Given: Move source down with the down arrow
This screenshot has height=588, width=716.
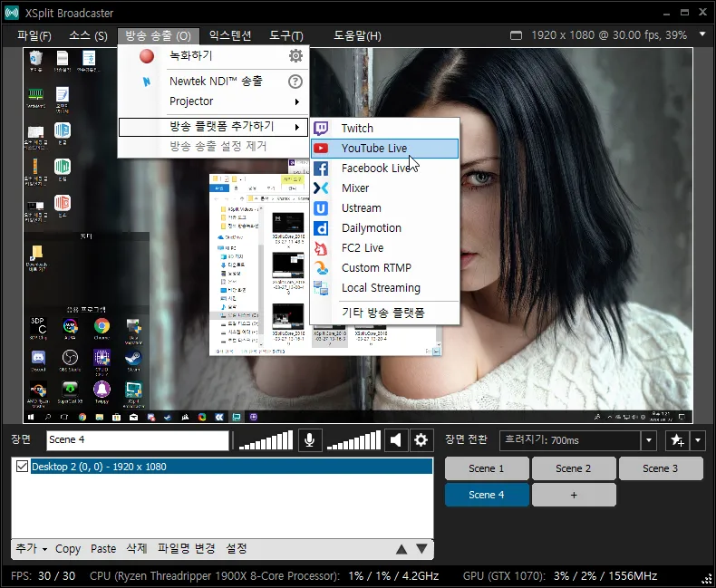Looking at the screenshot, I should 422,549.
